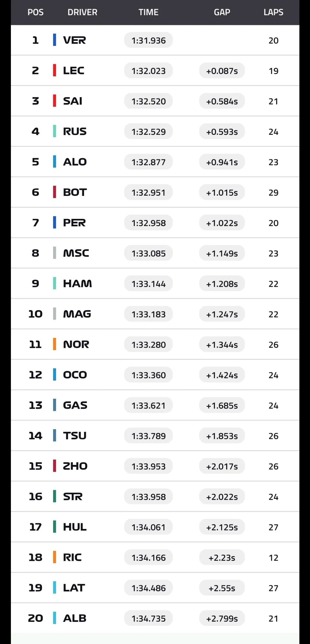Click the 1:31.936 lap time pill
Image resolution: width=310 pixels, height=644 pixels.
(x=148, y=40)
